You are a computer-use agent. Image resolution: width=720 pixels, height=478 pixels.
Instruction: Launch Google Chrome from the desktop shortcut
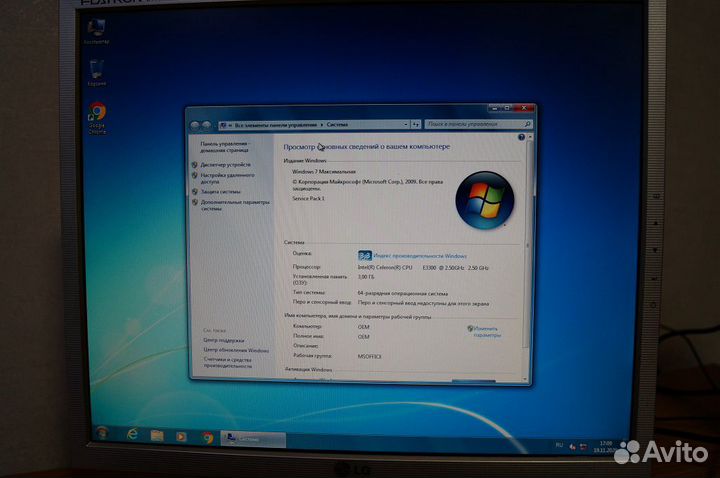pos(97,118)
